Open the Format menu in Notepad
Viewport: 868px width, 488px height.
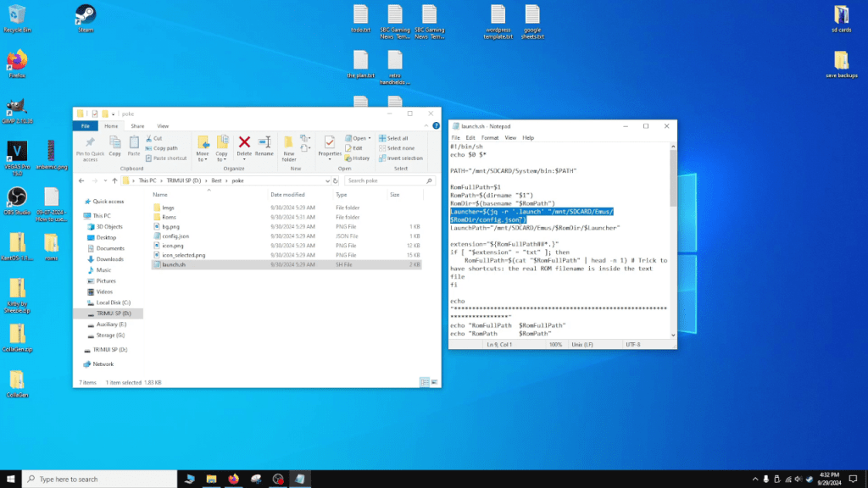(x=490, y=137)
